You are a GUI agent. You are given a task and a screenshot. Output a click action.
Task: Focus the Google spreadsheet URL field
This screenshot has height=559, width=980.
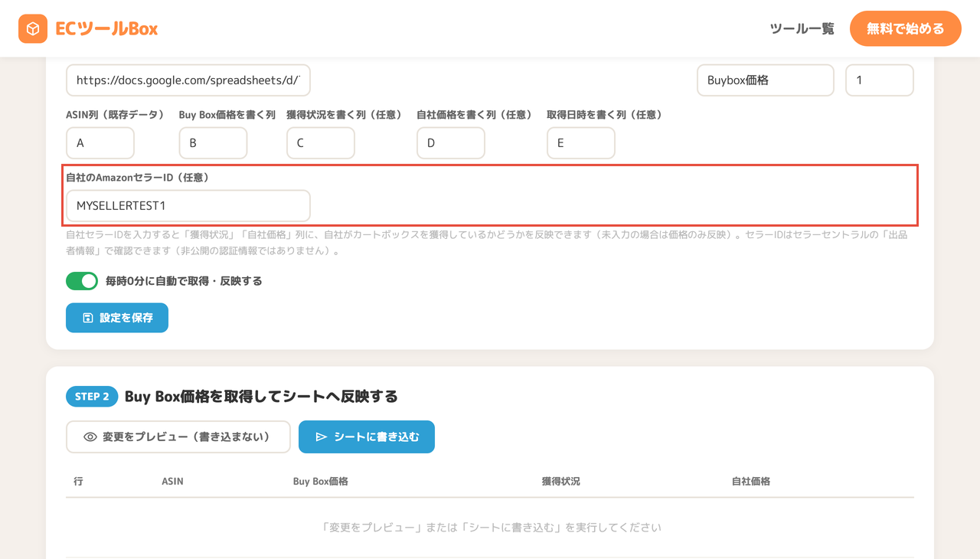point(188,80)
